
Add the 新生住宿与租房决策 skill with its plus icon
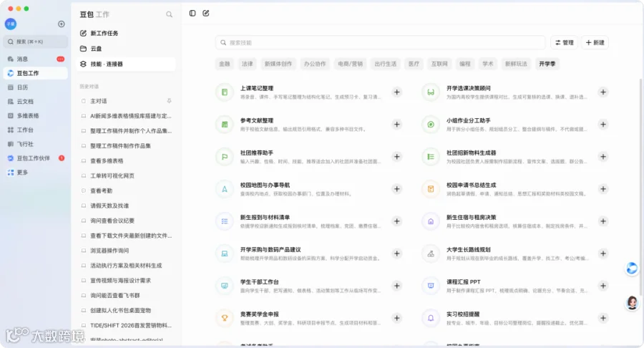(x=603, y=221)
